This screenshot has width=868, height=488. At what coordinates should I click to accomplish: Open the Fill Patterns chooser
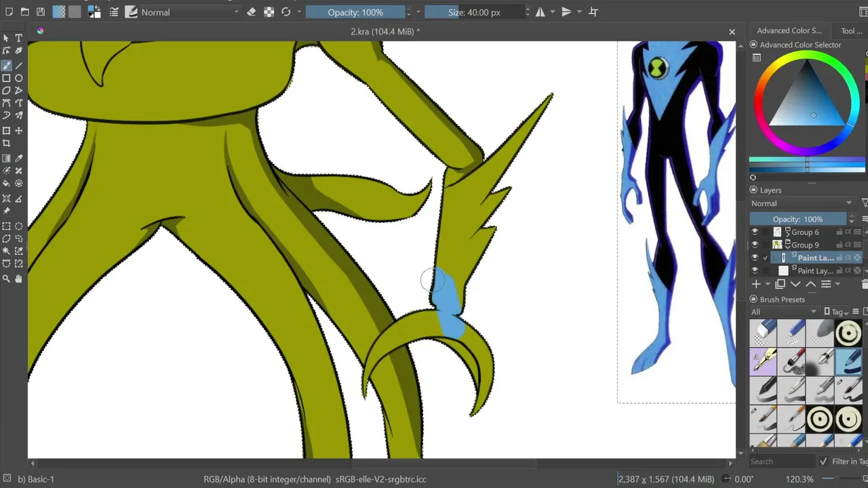[x=75, y=12]
